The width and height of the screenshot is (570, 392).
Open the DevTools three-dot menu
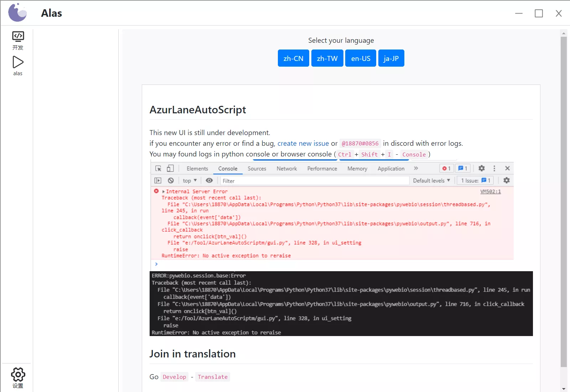[x=494, y=168]
